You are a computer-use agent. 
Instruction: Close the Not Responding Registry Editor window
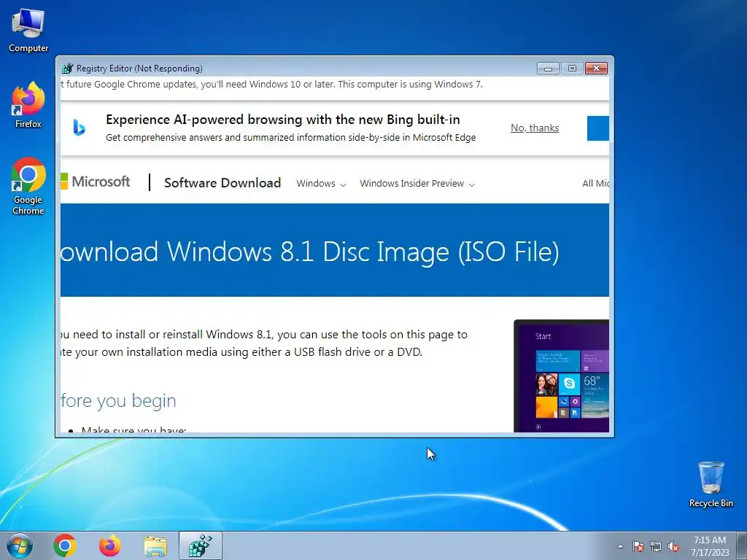(596, 69)
